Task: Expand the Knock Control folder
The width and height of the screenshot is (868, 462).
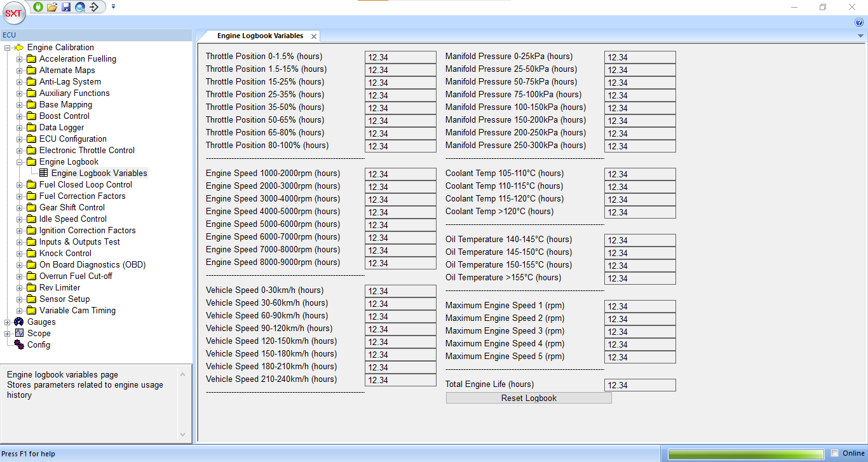Action: 20,254
